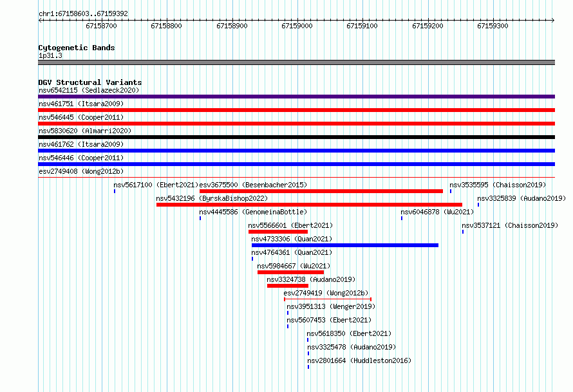Select the nsv5984667 (Wu2021) red bar
This screenshot has width=573, height=392.
(290, 272)
